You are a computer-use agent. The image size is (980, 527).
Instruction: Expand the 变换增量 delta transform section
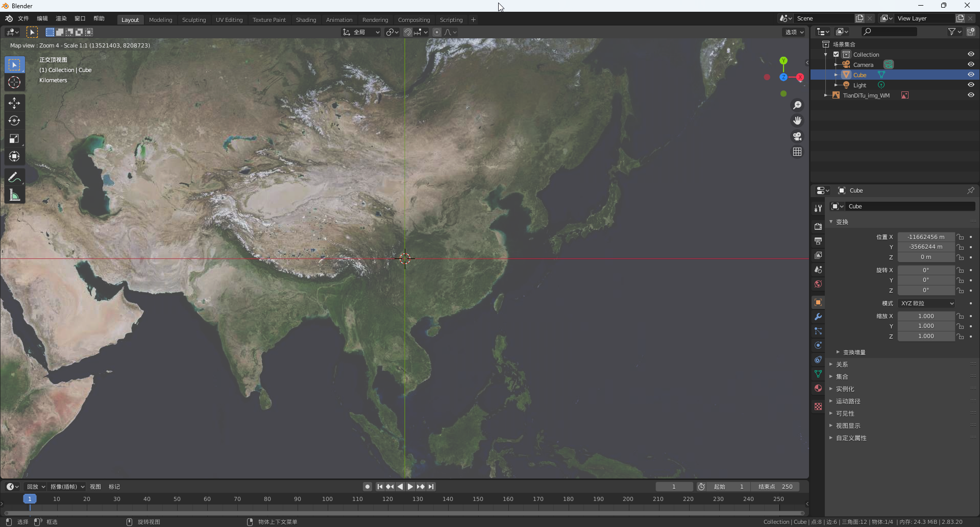[x=854, y=352]
